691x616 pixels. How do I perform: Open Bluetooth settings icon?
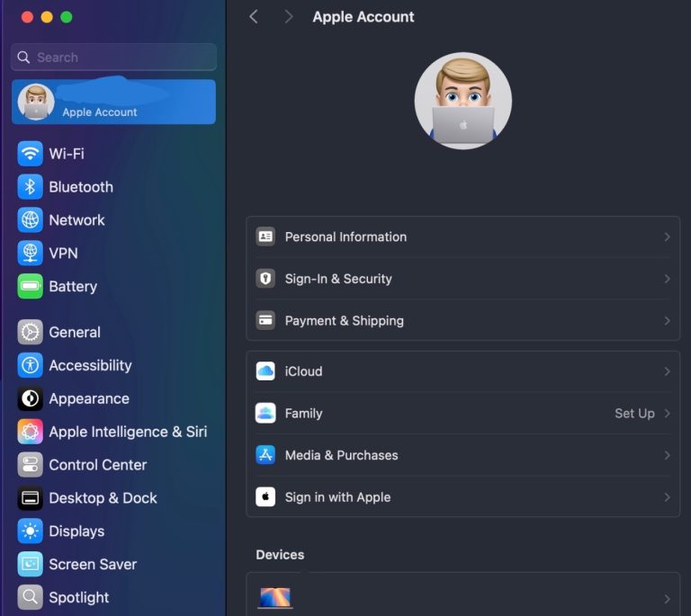tap(31, 187)
